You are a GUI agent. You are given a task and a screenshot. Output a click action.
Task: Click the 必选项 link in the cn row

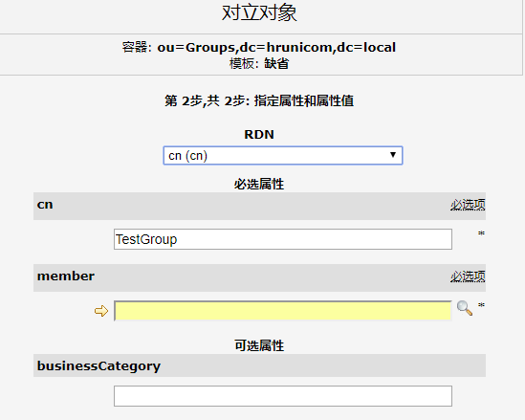tap(468, 205)
